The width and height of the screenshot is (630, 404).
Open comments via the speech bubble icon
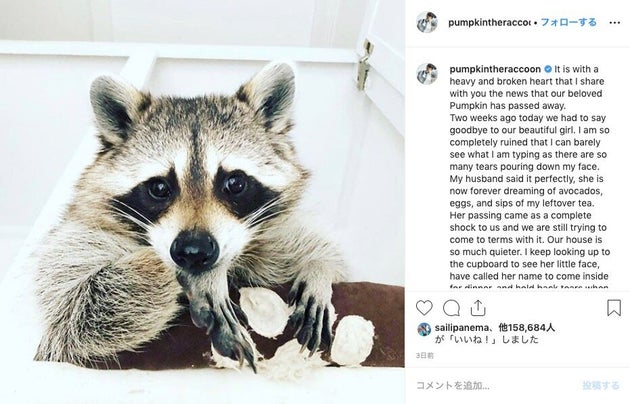451,308
